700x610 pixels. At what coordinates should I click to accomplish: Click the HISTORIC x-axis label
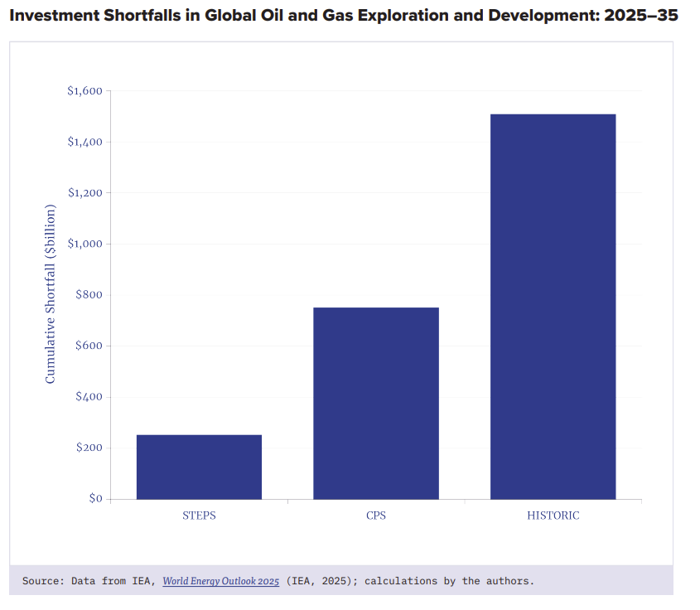(x=553, y=516)
